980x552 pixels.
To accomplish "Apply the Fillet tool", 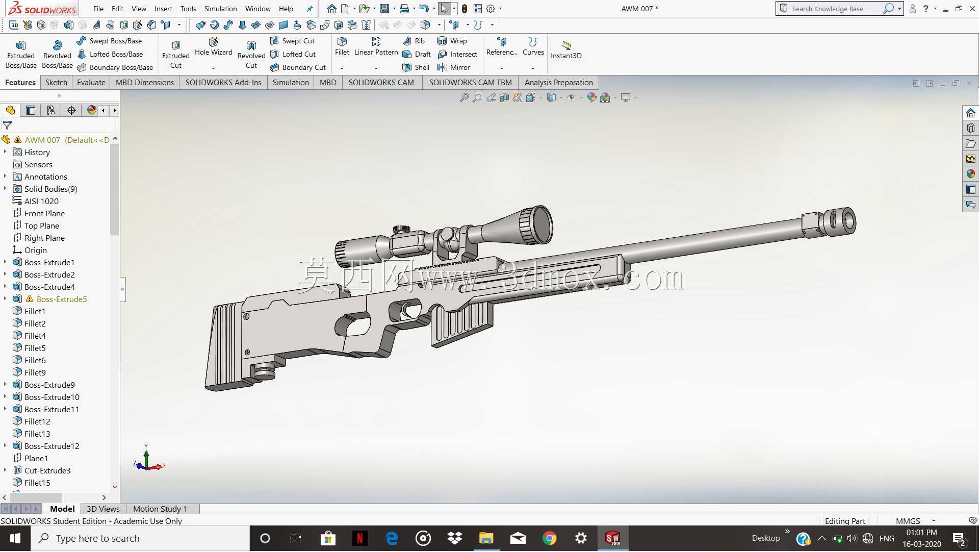I will (x=342, y=46).
